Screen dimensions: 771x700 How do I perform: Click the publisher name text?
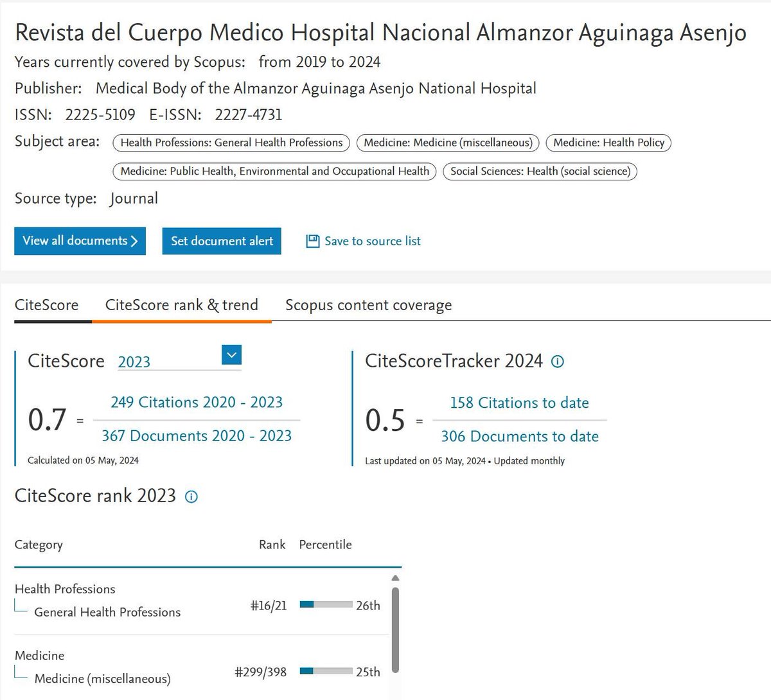315,89
